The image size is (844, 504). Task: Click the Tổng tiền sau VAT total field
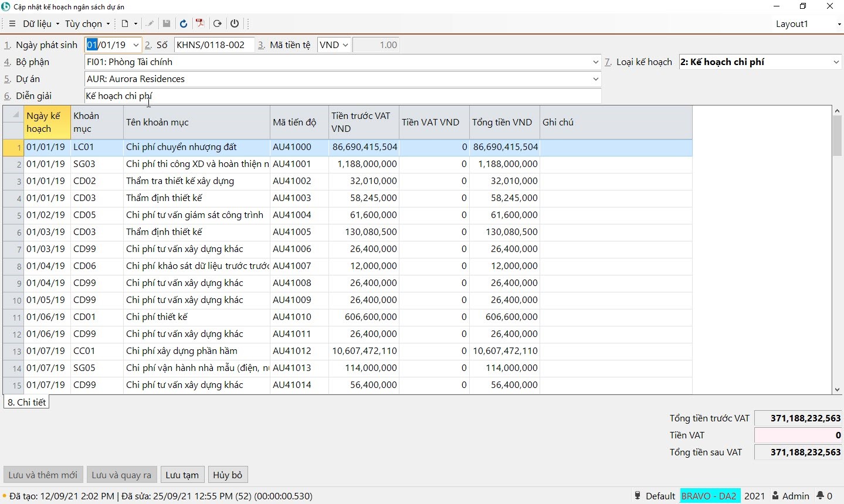click(798, 452)
